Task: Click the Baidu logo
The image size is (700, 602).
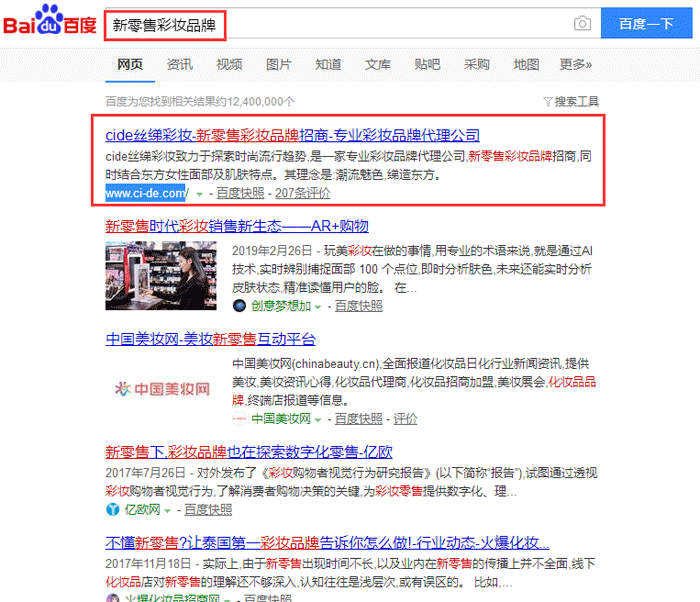Action: (x=50, y=21)
